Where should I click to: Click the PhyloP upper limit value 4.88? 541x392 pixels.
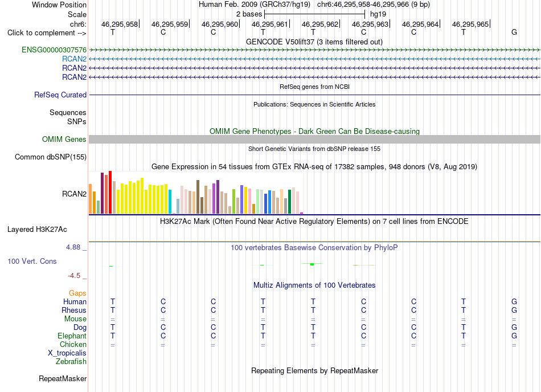(73, 247)
